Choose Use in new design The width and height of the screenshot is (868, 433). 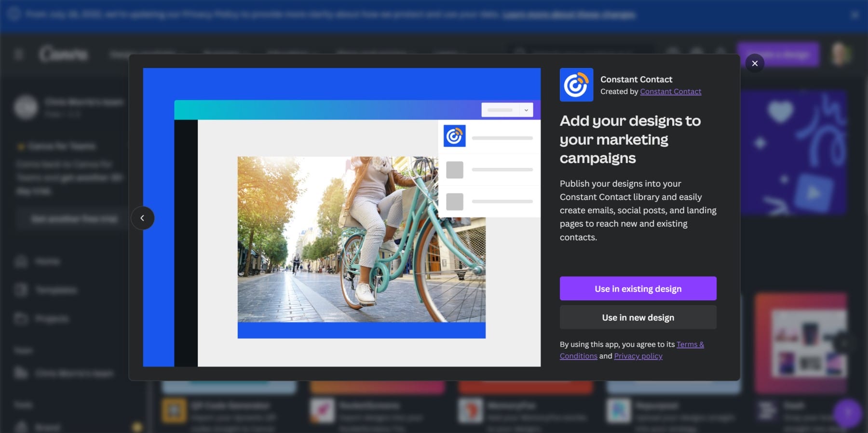point(637,317)
